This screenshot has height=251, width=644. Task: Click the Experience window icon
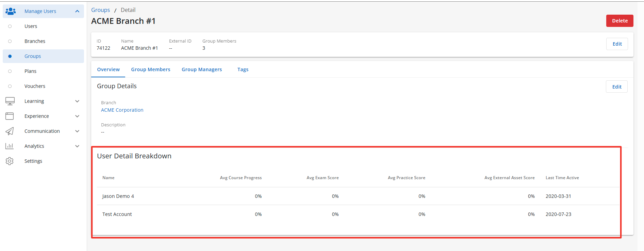tap(10, 116)
